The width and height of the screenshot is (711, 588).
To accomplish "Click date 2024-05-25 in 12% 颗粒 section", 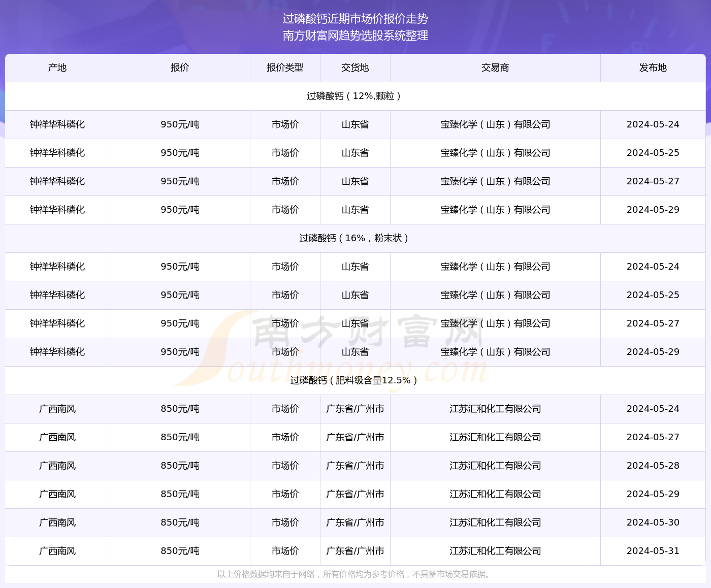I will [653, 153].
